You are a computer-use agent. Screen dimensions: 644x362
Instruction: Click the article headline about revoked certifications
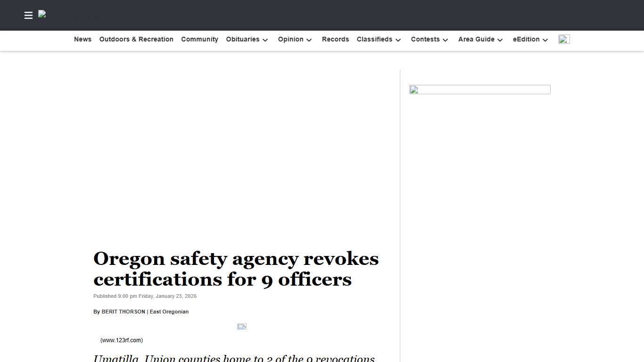236,269
